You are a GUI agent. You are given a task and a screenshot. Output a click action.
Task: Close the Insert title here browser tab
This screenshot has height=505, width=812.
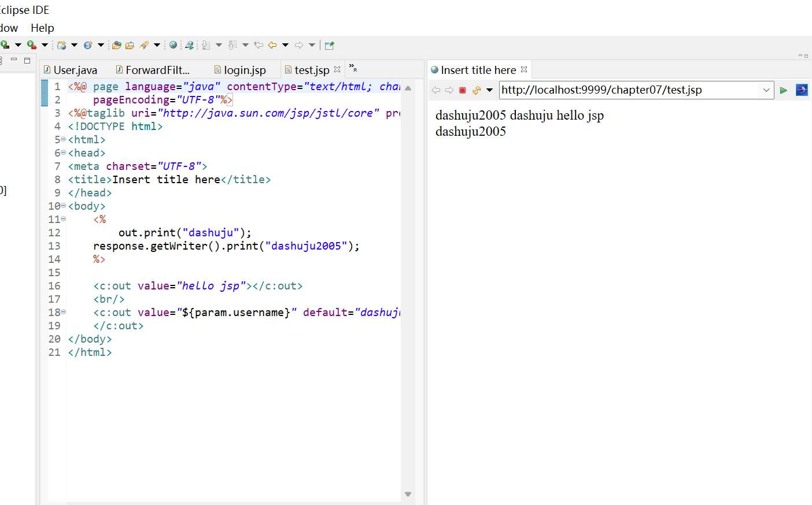pos(524,69)
